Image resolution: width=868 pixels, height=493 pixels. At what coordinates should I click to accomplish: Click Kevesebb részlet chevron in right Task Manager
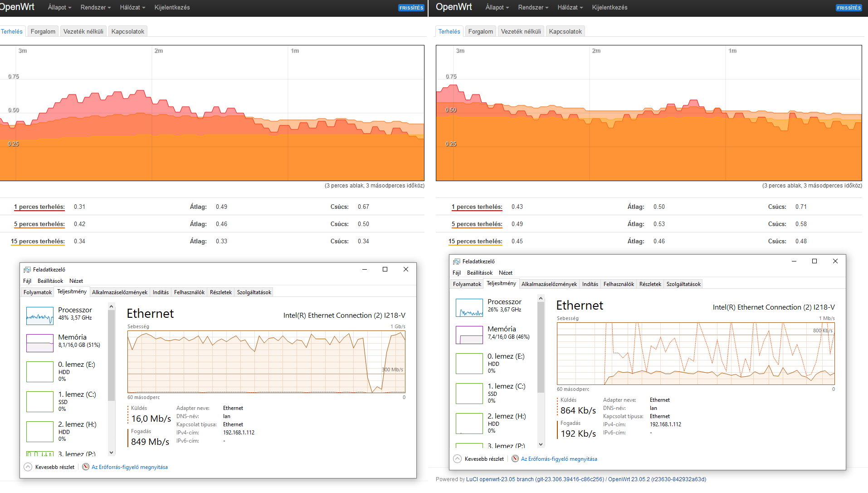458,458
